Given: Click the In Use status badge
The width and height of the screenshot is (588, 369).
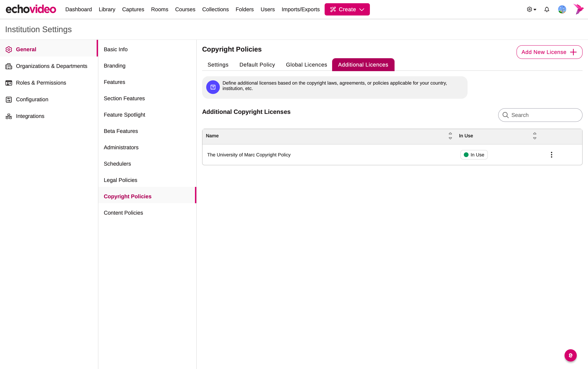Looking at the screenshot, I should click(x=474, y=155).
